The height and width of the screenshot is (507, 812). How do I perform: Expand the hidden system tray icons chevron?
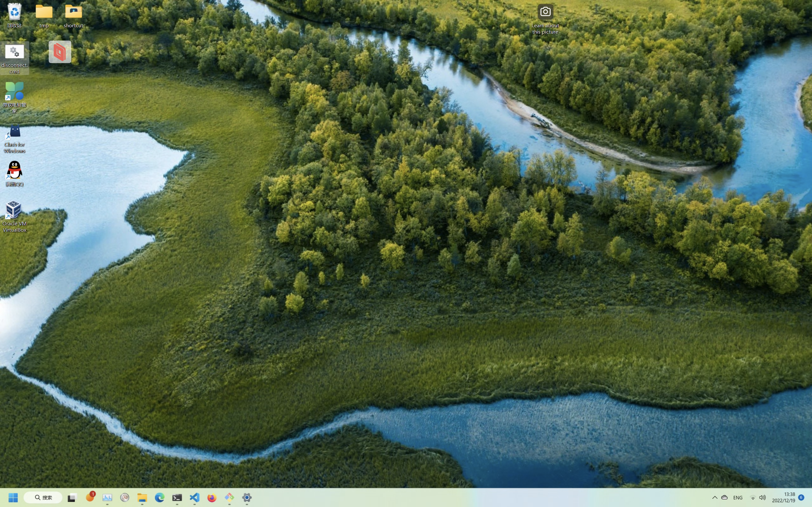714,497
